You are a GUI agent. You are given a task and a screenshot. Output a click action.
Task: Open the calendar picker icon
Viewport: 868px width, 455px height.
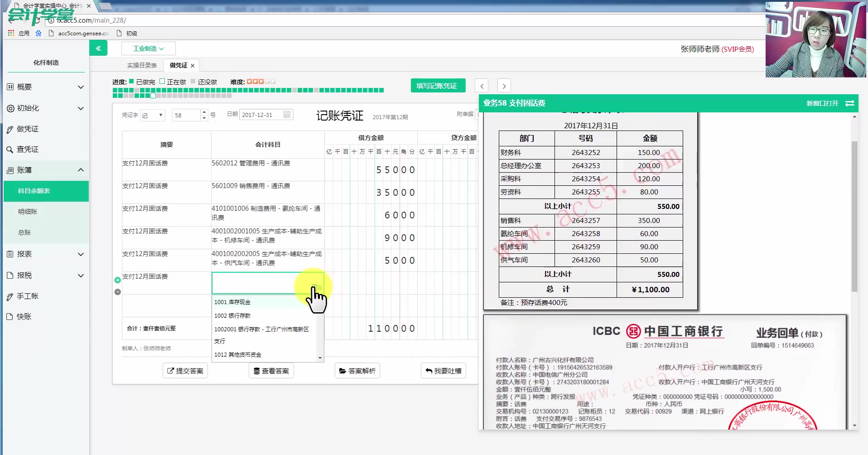click(287, 115)
